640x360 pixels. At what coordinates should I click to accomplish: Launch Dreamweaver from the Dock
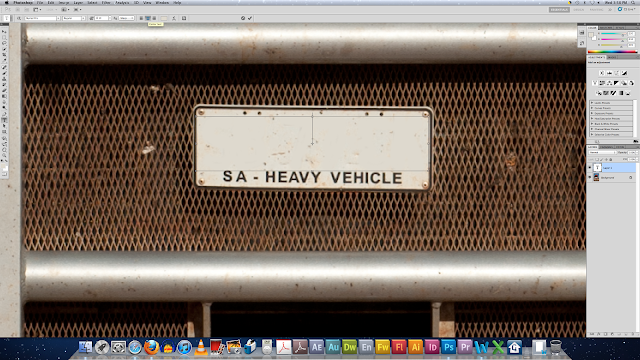pos(350,347)
